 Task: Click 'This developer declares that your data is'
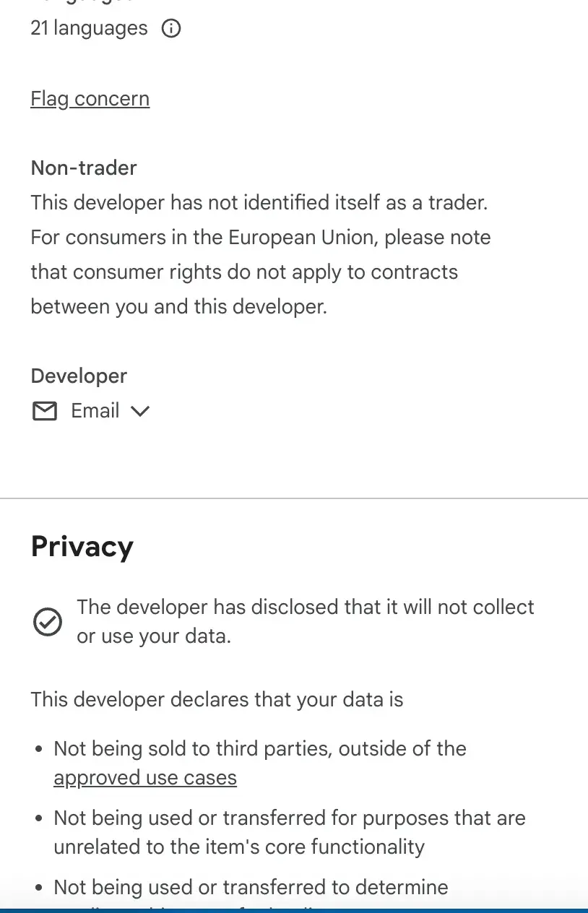click(217, 700)
